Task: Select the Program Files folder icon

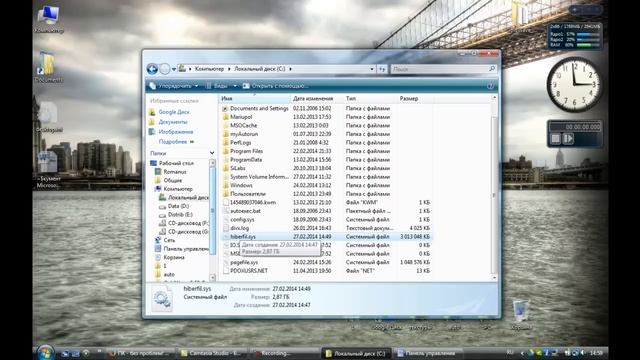Action: coord(225,151)
